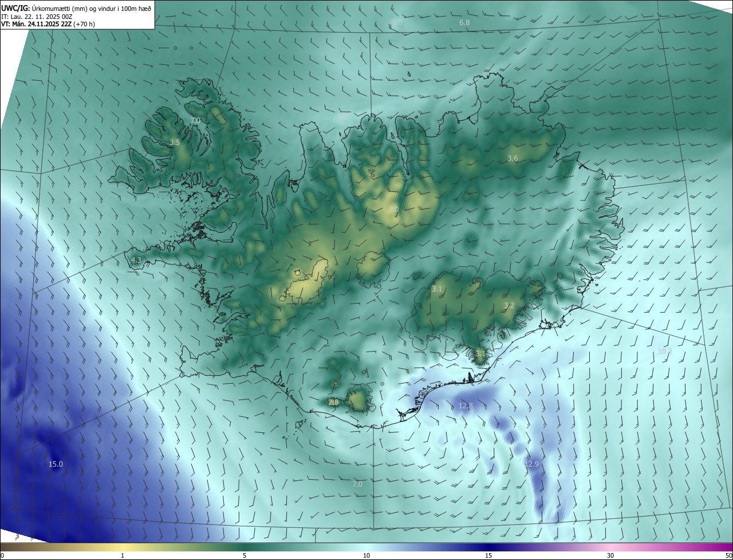Viewport: 733px width, 560px height.
Task: Click the 0 tick label on the color scale
Action: point(2,556)
